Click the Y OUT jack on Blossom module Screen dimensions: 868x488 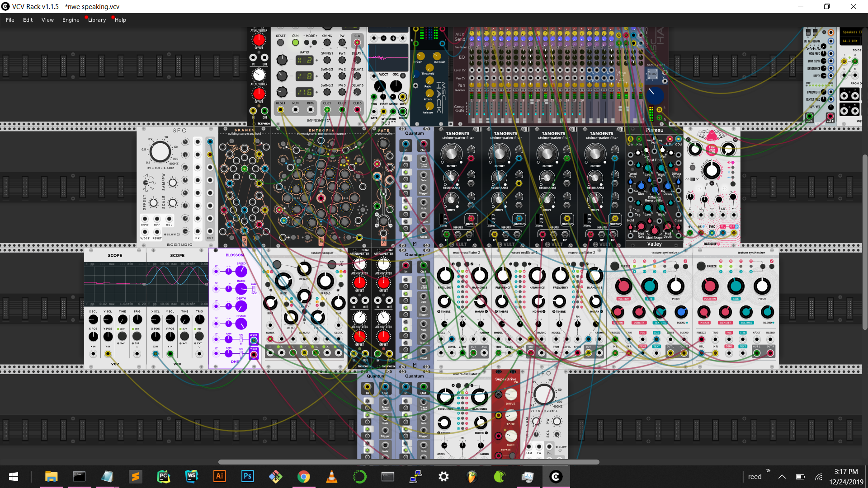[x=254, y=355]
